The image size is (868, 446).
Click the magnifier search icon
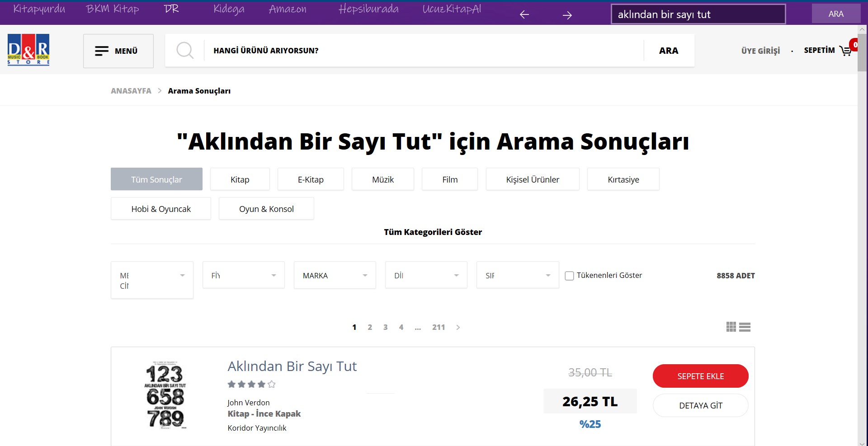coord(185,50)
